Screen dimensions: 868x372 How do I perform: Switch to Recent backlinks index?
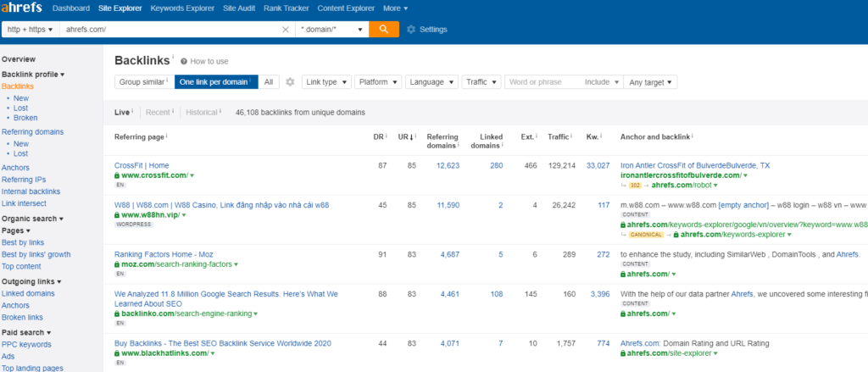(x=158, y=113)
